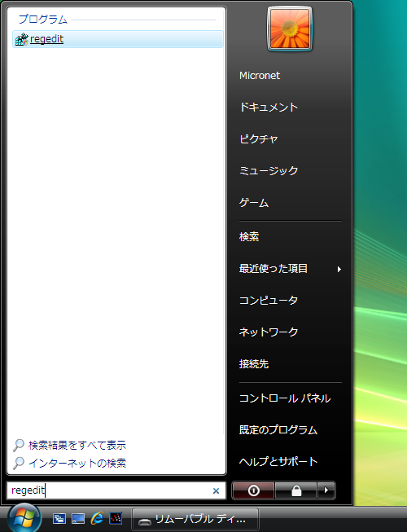The height and width of the screenshot is (532, 407).
Task: Select コンピュータ from the menu
Action: (x=269, y=301)
